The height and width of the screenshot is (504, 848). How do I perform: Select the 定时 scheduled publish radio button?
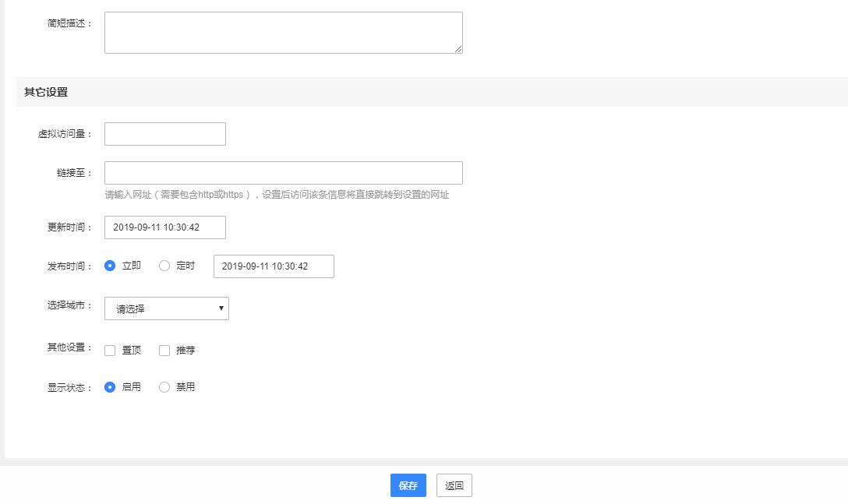164,266
